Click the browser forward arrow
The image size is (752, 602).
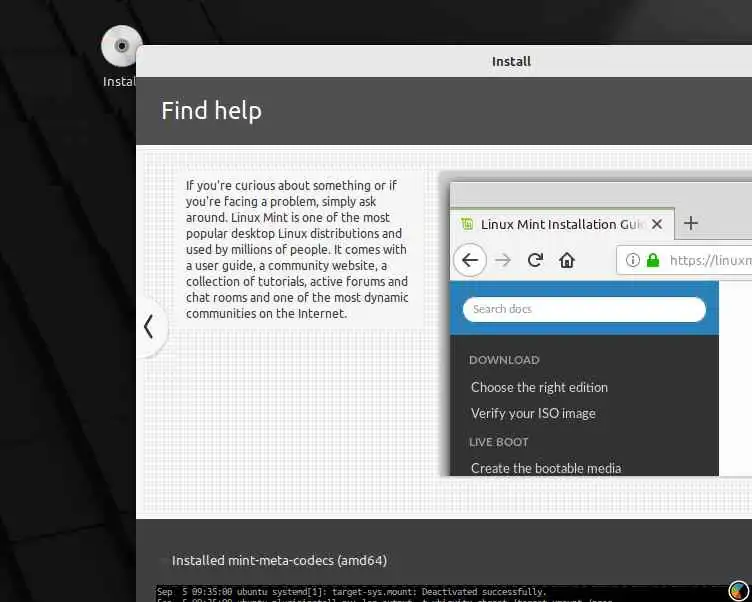(x=503, y=260)
